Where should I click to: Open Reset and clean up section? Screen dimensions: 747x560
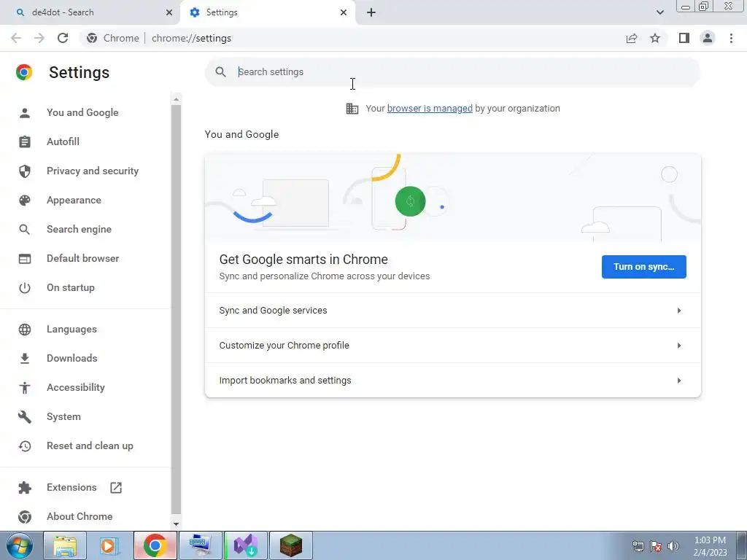pos(90,446)
